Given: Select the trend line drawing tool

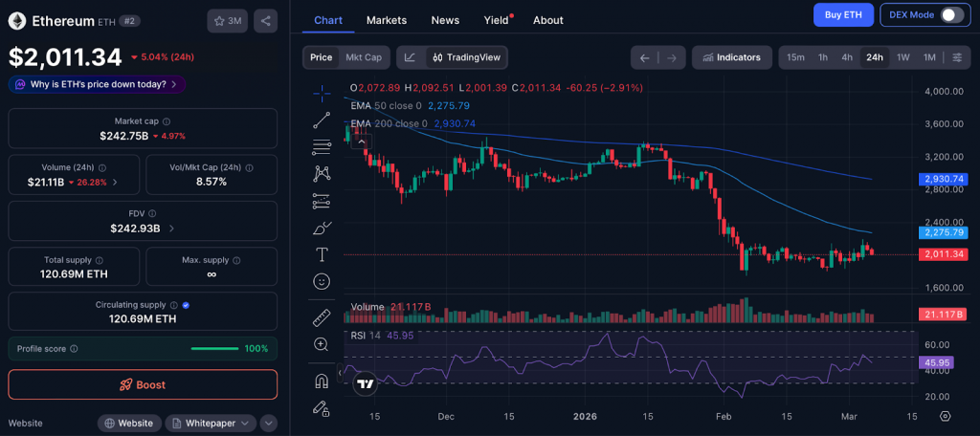Looking at the screenshot, I should 322,120.
